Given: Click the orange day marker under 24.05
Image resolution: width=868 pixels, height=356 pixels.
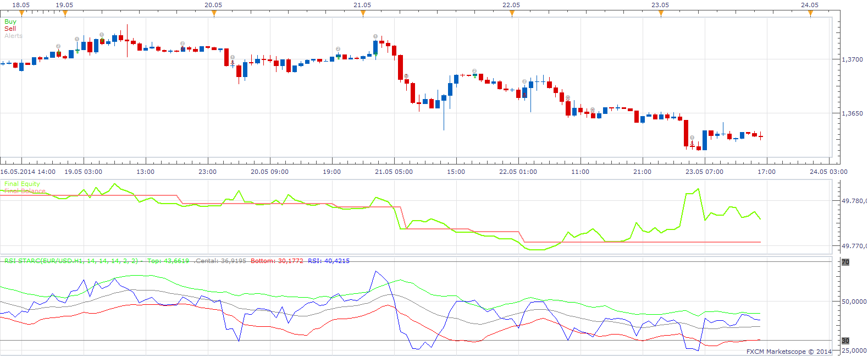Looking at the screenshot, I should coord(810,13).
